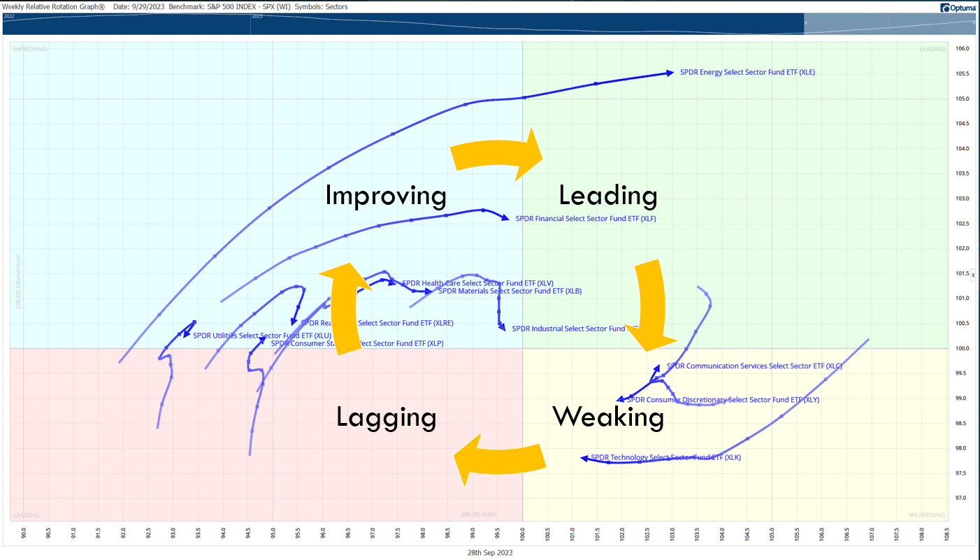Viewport: 980px width, 560px height.
Task: Select the SPDR Technology (XLK) label
Action: (x=665, y=458)
